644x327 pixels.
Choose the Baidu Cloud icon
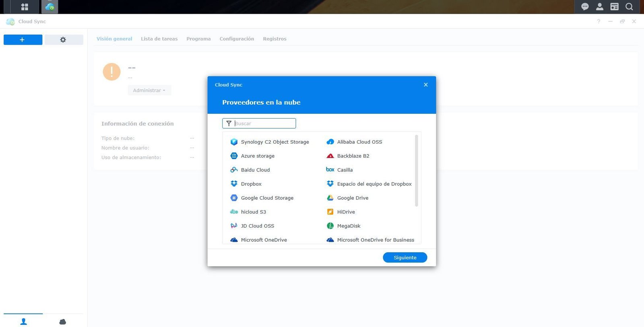click(234, 170)
